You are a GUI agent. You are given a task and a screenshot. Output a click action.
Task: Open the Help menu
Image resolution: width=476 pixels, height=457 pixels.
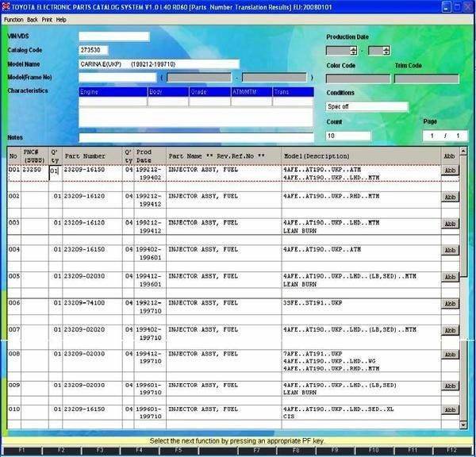coord(62,19)
